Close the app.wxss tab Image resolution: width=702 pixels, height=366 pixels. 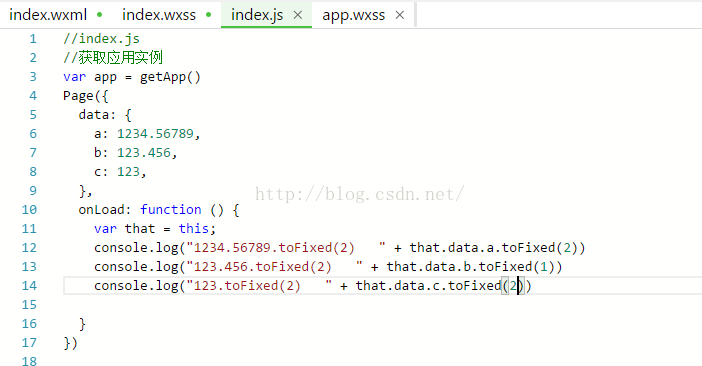pyautogui.click(x=400, y=15)
